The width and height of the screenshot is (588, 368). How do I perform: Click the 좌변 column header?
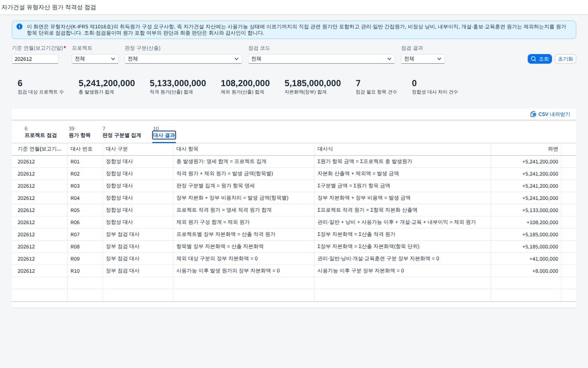point(526,149)
